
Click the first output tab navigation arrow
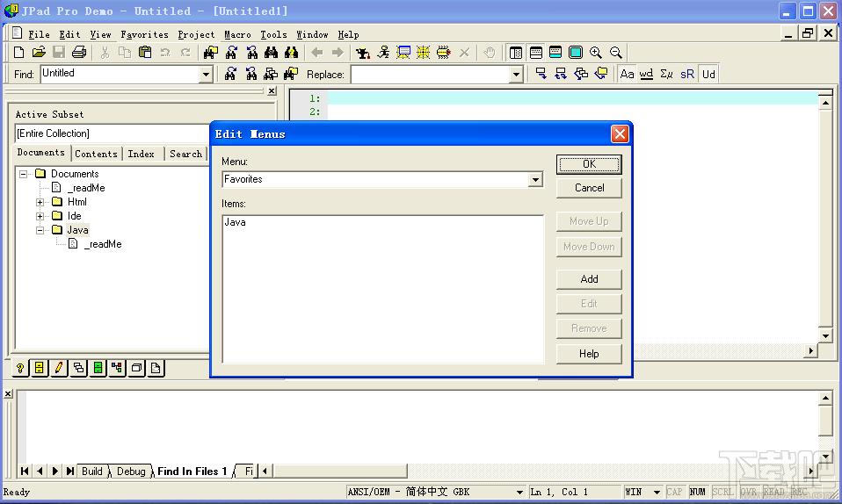(24, 471)
